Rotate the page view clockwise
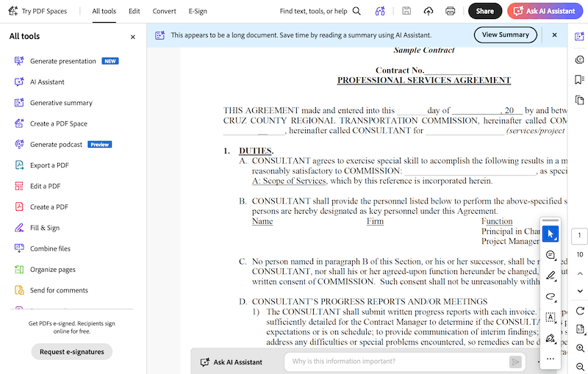This screenshot has height=374, width=588. [x=580, y=311]
